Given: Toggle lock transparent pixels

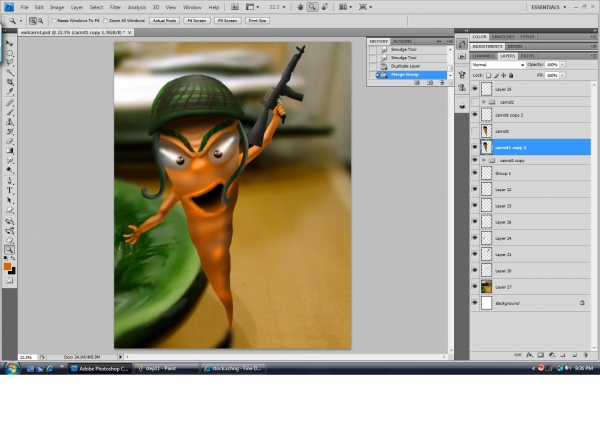Looking at the screenshot, I should click(489, 75).
